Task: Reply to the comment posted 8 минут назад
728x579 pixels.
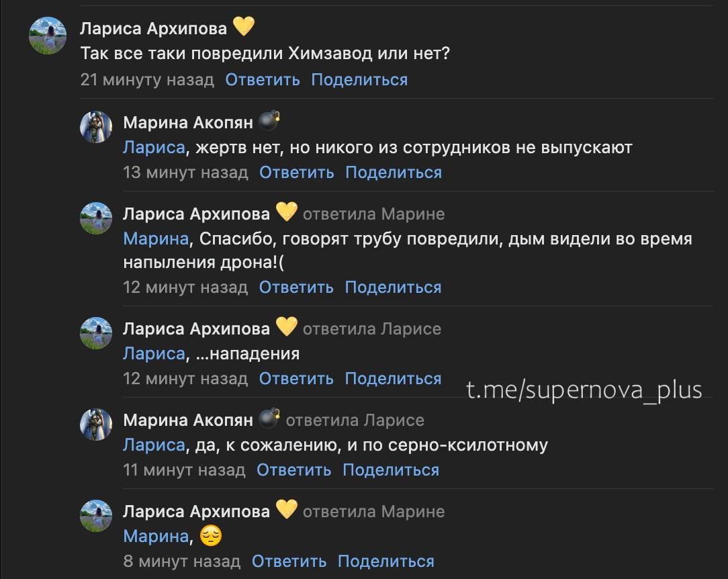Action: [289, 562]
